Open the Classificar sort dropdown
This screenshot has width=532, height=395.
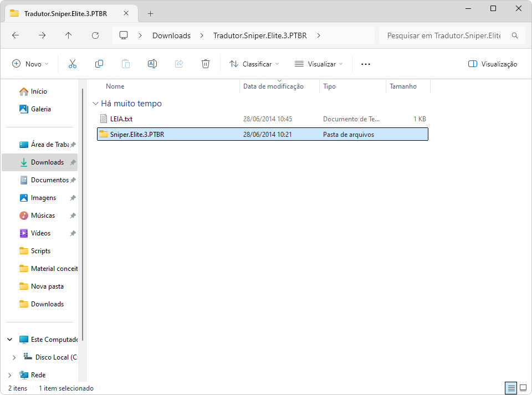(254, 64)
